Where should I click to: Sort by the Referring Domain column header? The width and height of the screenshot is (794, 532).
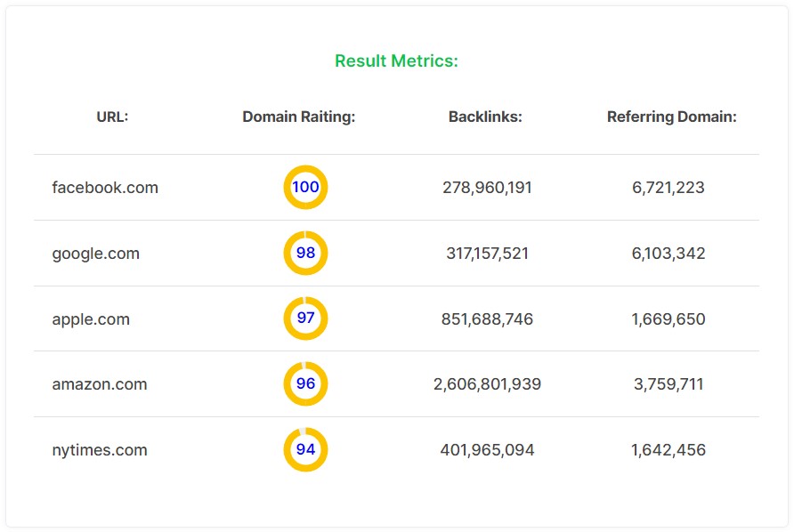click(x=673, y=117)
